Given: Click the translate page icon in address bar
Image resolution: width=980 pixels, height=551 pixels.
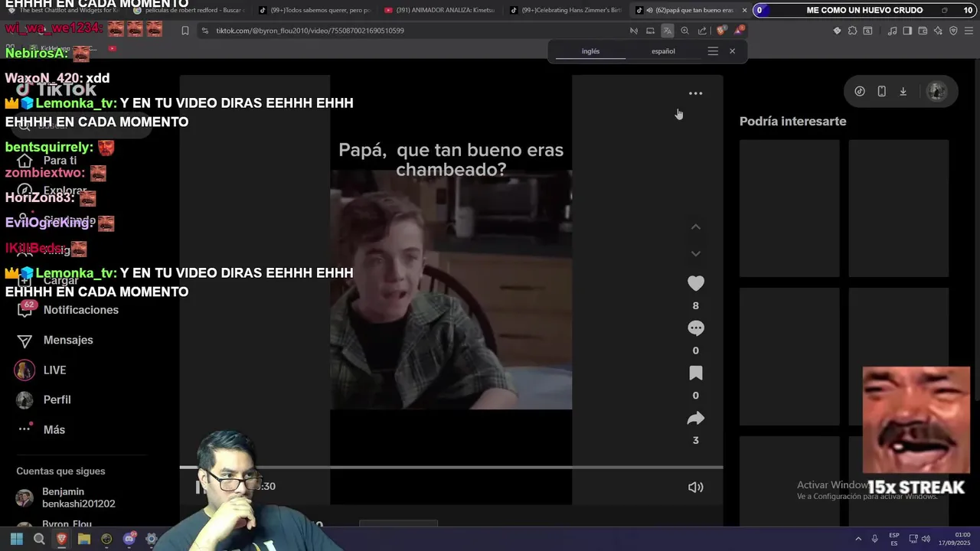Looking at the screenshot, I should (667, 31).
